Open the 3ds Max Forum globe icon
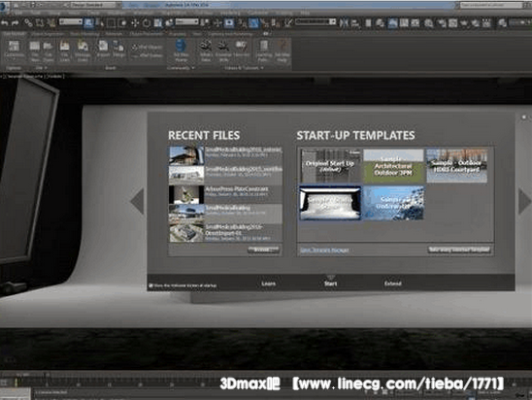Image resolution: width=532 pixels, height=400 pixels. 181,50
